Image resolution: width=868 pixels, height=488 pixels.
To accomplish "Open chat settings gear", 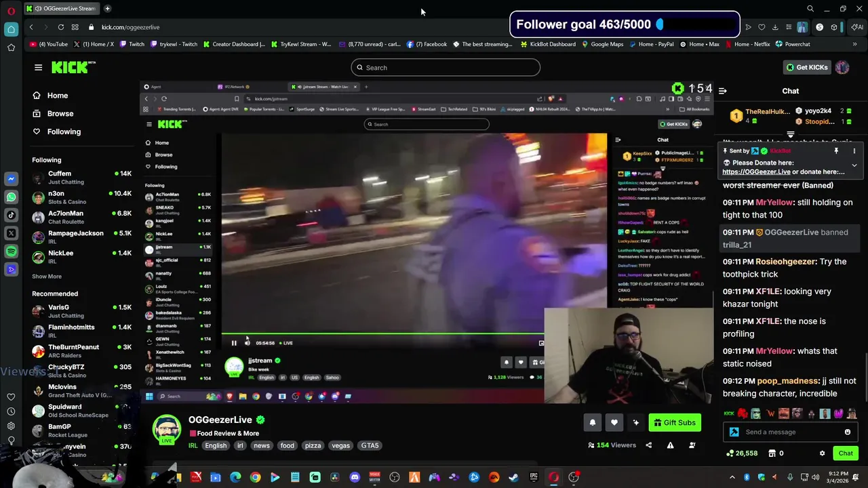I will pyautogui.click(x=822, y=453).
